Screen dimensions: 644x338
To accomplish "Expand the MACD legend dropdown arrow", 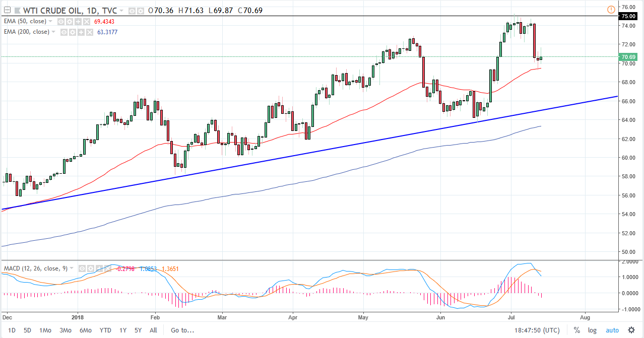I will (x=72, y=268).
